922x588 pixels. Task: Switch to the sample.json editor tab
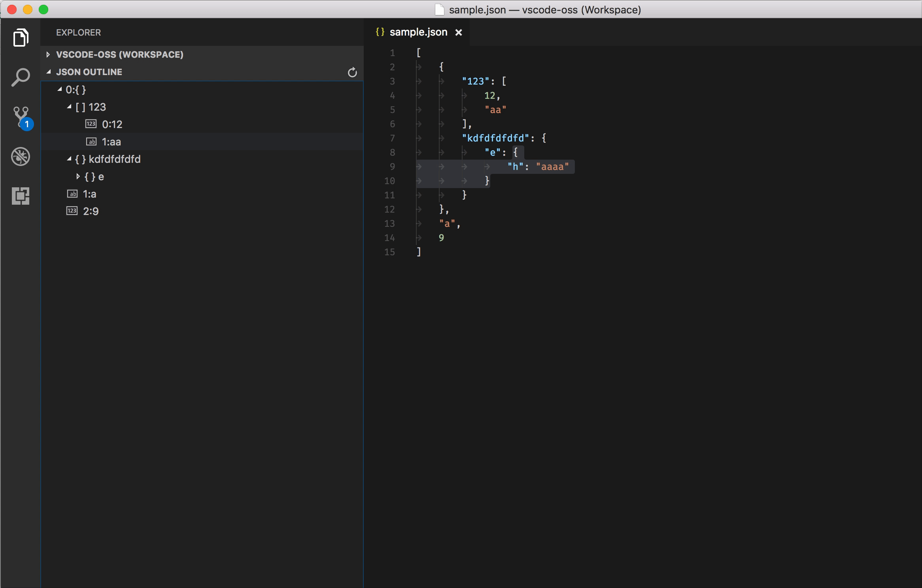tap(417, 32)
